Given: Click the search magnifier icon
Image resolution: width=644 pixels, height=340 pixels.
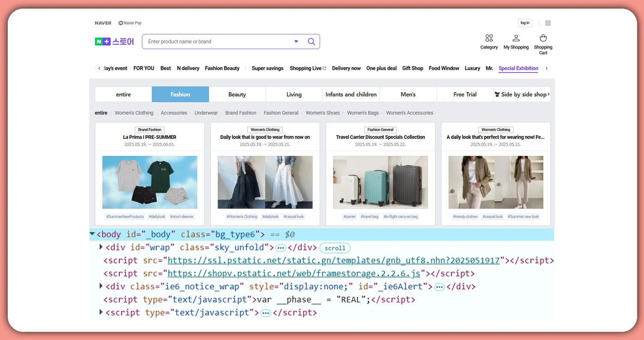Looking at the screenshot, I should coord(312,42).
